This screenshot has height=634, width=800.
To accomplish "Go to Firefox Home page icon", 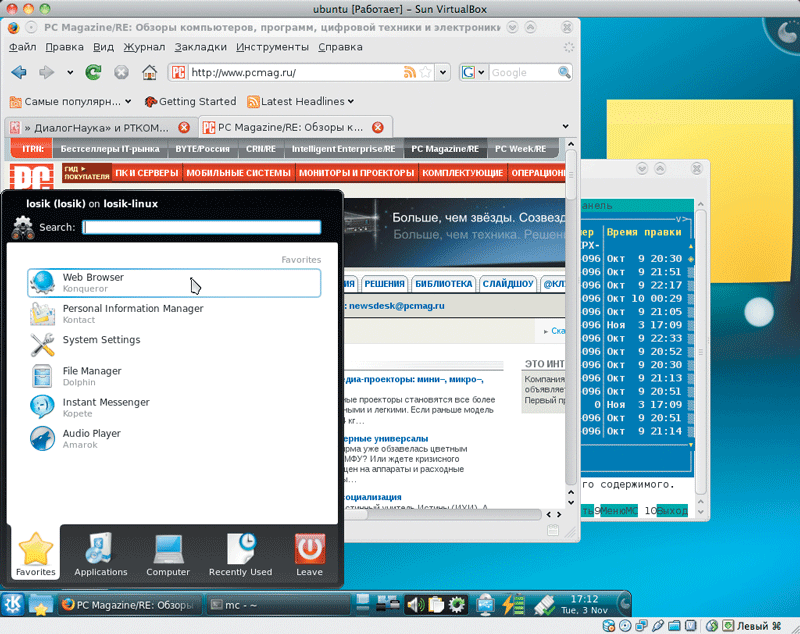I will [x=149, y=72].
